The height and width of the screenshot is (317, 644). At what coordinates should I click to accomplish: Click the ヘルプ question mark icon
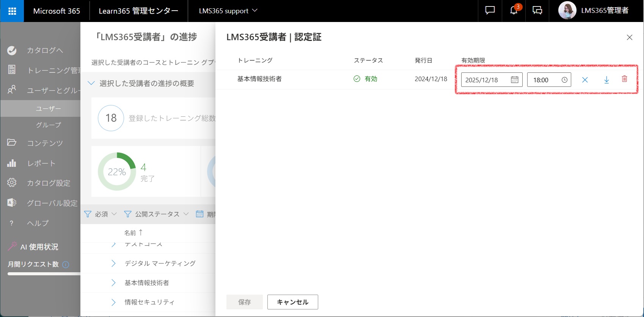tap(12, 223)
